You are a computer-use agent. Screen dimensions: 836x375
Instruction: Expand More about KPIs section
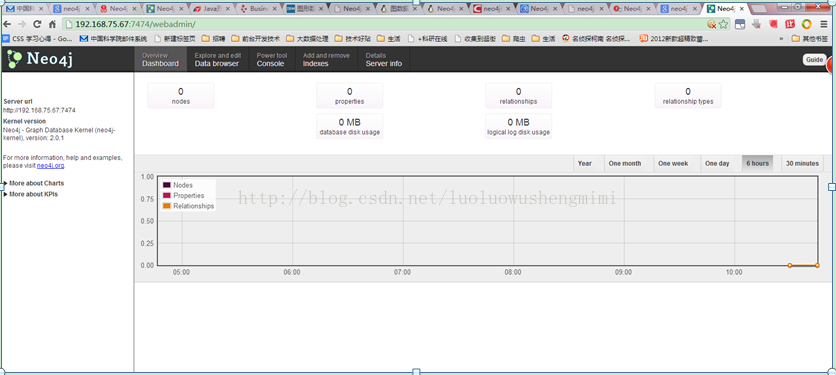(x=30, y=194)
